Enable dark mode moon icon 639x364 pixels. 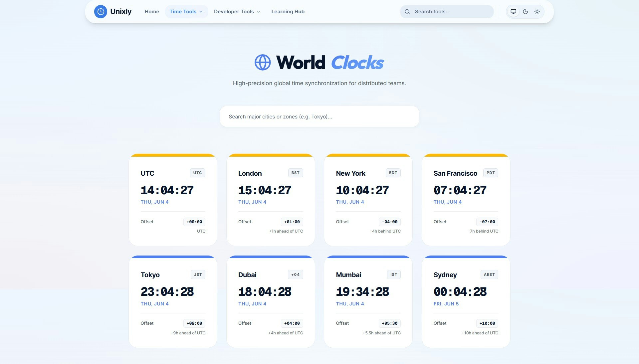pyautogui.click(x=526, y=12)
